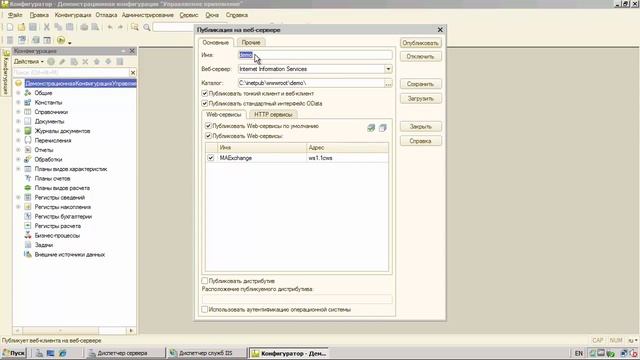Image resolution: width=640 pixels, height=360 pixels.
Task: Click the Сохранить button
Action: coord(420,84)
